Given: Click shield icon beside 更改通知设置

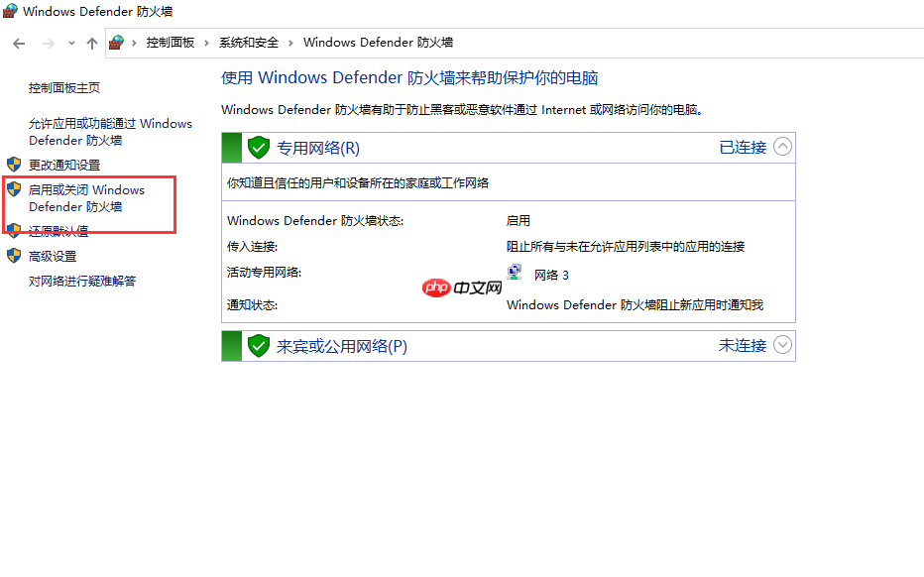Looking at the screenshot, I should point(14,164).
